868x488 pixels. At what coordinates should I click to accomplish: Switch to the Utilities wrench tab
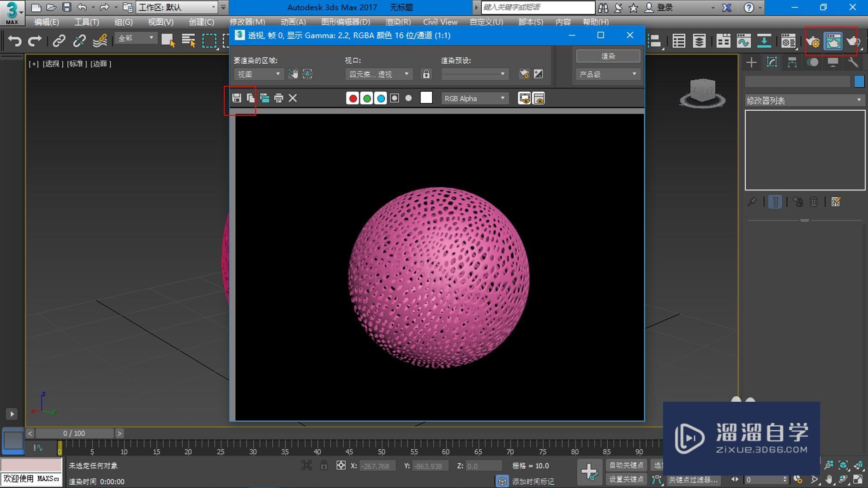853,62
